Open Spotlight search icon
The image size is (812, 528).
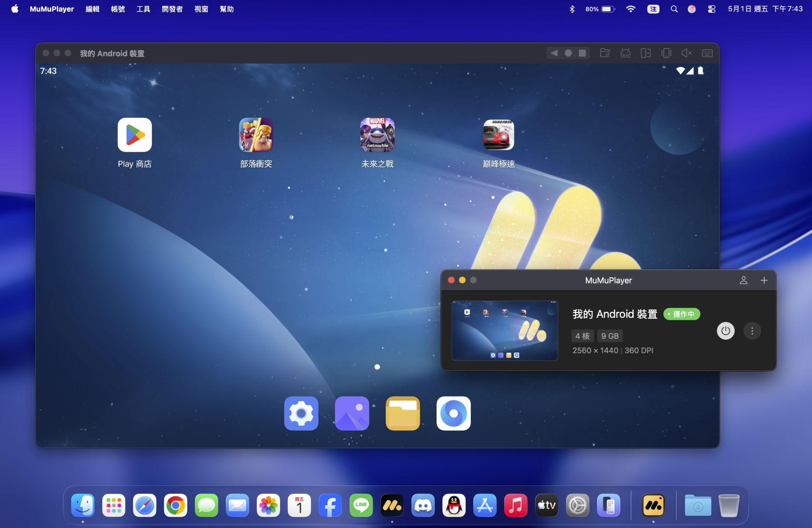[x=674, y=9]
